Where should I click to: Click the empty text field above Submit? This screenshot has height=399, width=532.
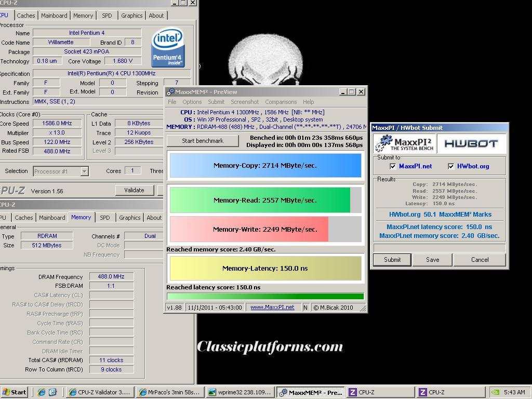440,248
